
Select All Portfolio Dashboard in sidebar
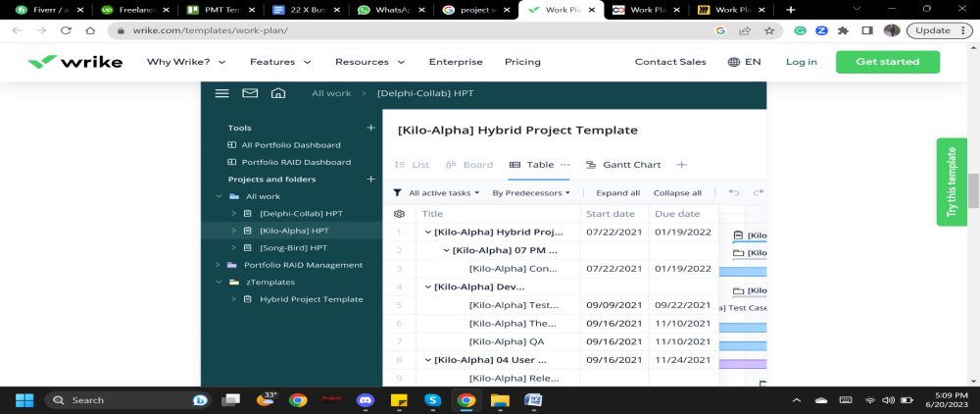(x=290, y=145)
